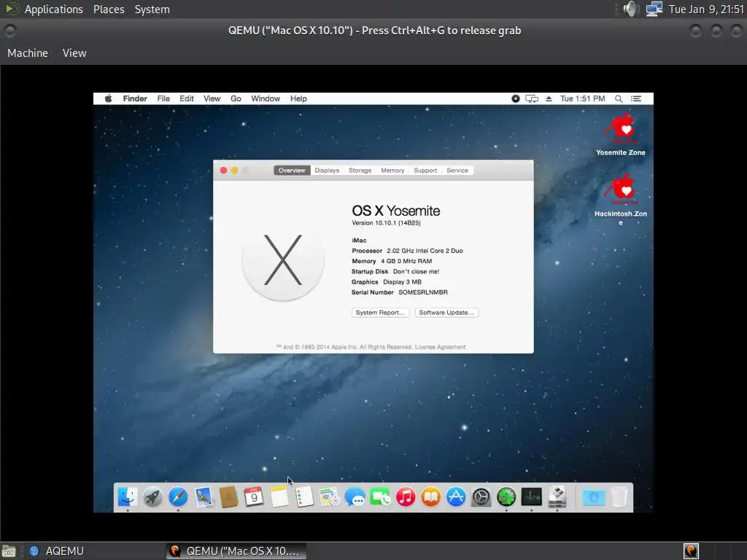Open Notification Center list icon
This screenshot has width=747, height=560.
click(636, 98)
